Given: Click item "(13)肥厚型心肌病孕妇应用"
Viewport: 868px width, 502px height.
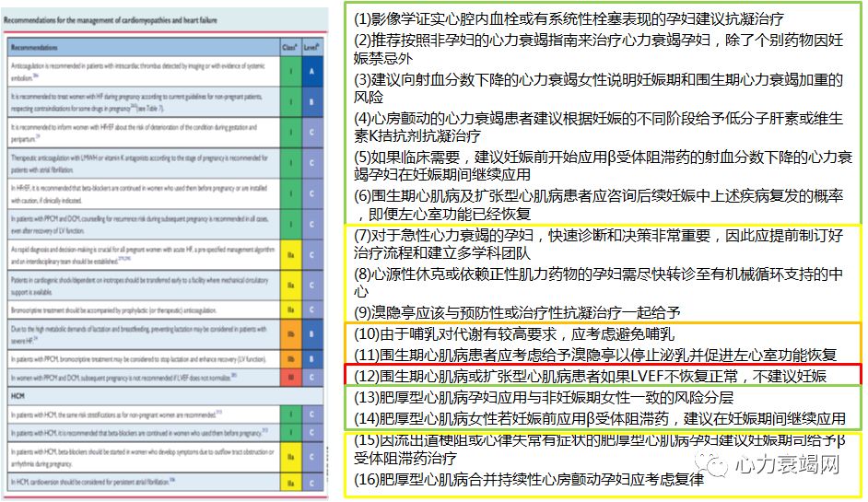Looking at the screenshot, I should pos(544,397).
